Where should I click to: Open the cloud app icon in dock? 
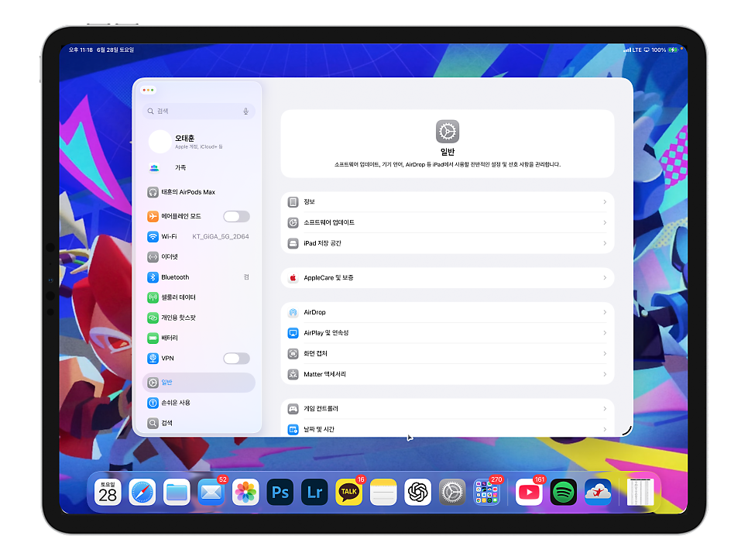(x=598, y=493)
